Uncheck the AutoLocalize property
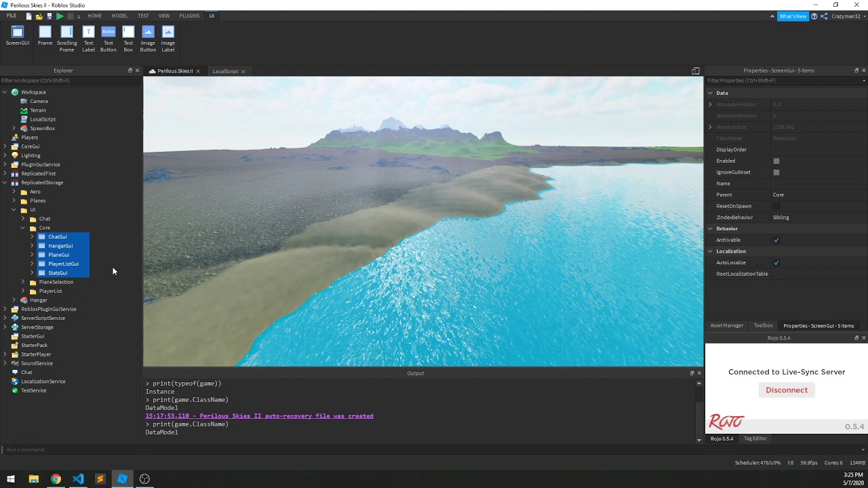The width and height of the screenshot is (868, 488). [x=776, y=262]
